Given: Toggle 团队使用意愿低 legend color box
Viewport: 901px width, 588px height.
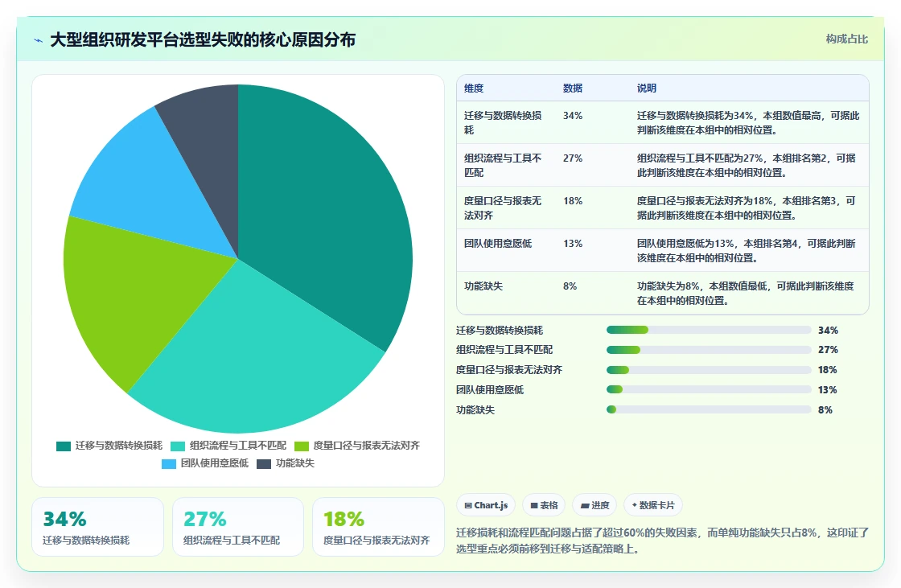Looking at the screenshot, I should pyautogui.click(x=169, y=464).
